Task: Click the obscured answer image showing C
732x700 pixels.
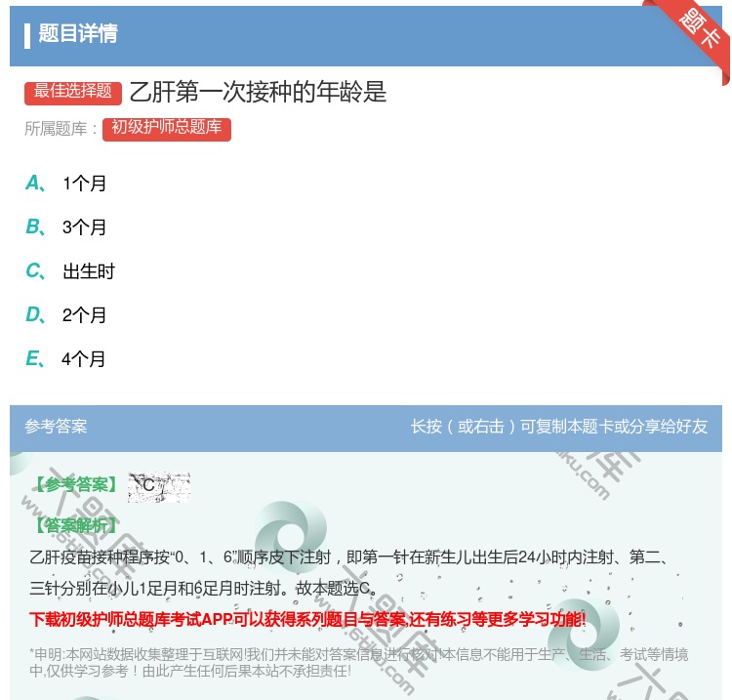Action: 158,485
